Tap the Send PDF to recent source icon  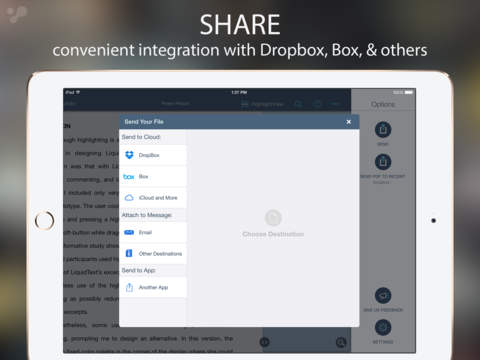tap(383, 162)
